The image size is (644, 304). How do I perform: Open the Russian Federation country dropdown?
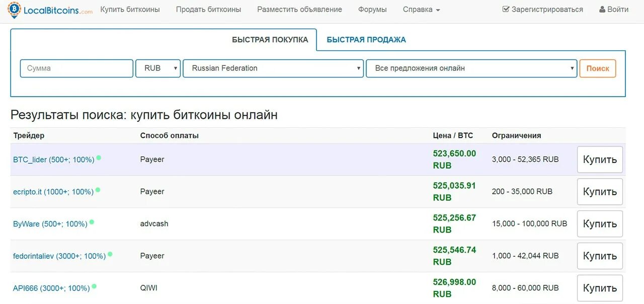pyautogui.click(x=273, y=68)
